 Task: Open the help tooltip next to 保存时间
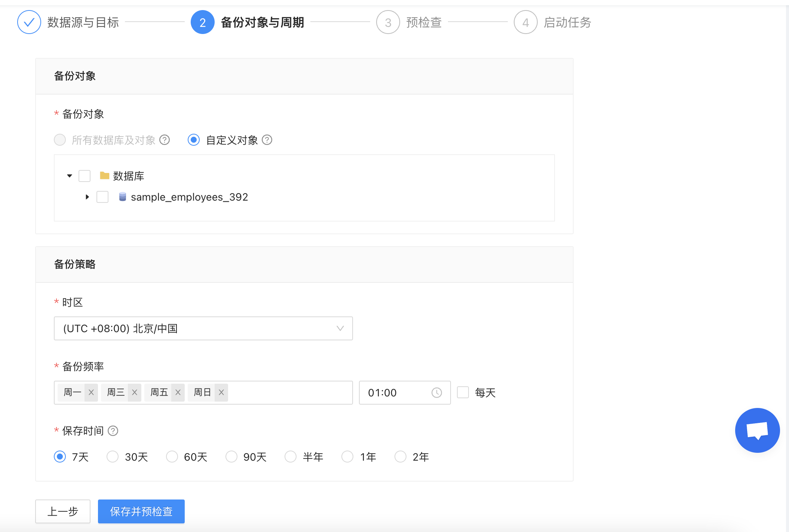(113, 431)
